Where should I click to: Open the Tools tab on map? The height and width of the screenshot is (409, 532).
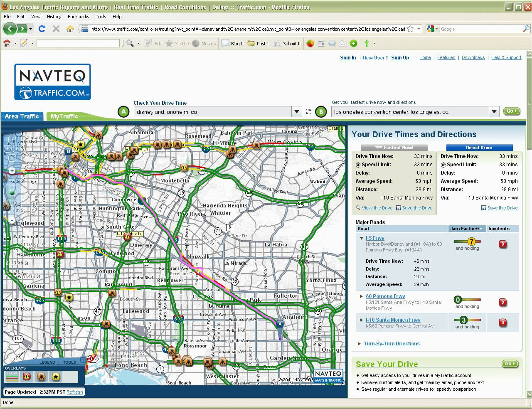69,362
